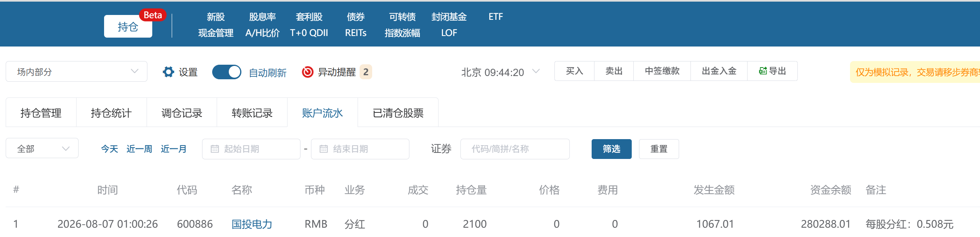Click the calendar icon in 结束日期 field

(x=324, y=149)
